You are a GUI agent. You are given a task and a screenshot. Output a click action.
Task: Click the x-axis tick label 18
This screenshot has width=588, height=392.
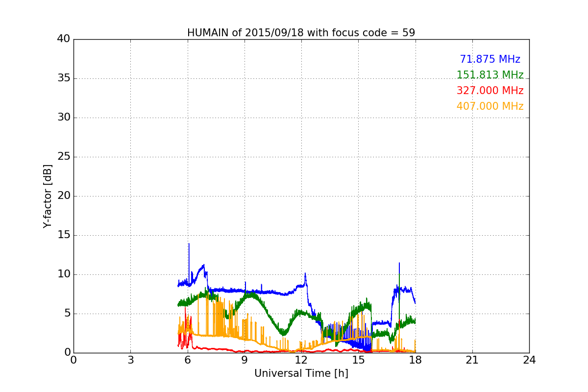click(x=416, y=360)
